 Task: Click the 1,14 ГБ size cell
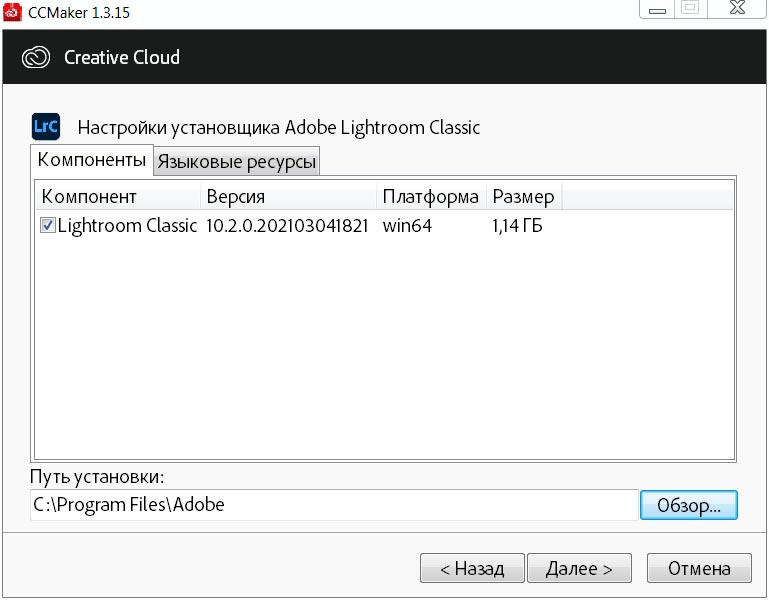point(517,226)
